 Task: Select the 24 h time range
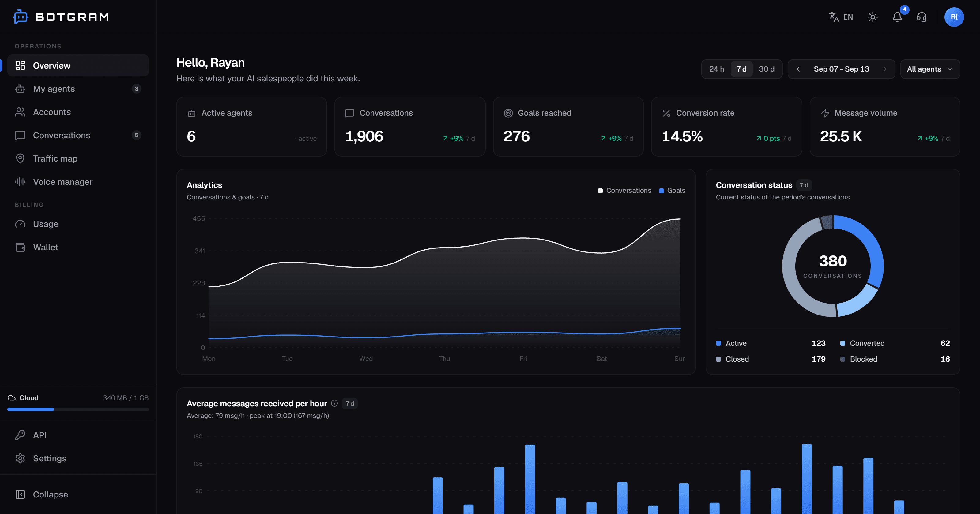click(716, 69)
